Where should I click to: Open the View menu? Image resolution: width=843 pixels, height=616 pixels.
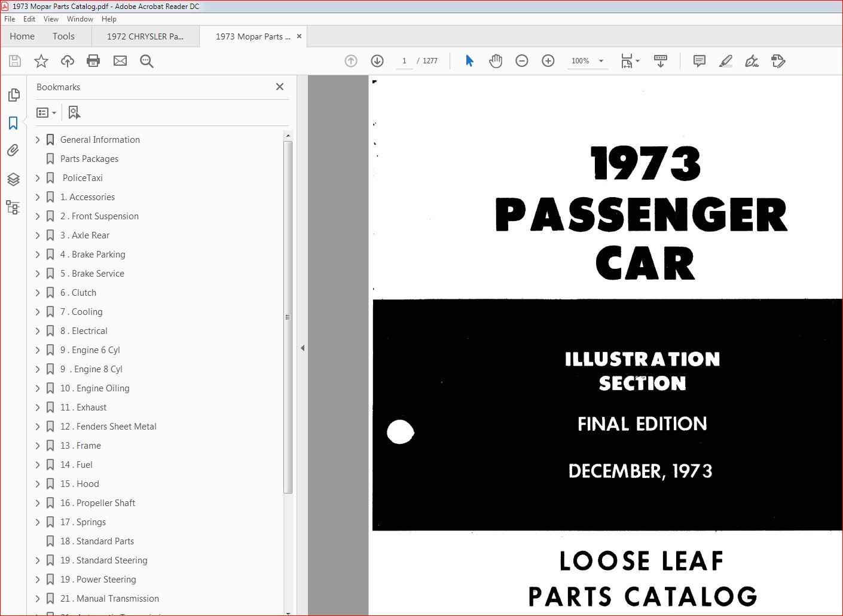click(51, 19)
